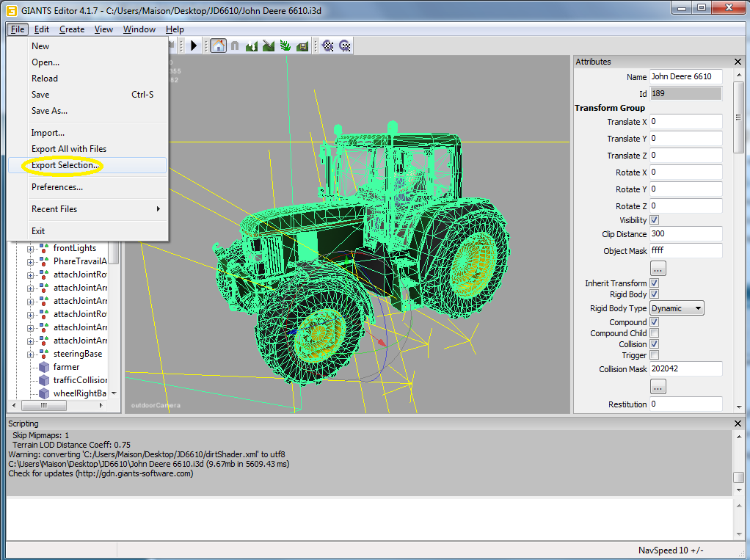Click the gray arch-shaped toolbar icon
Image resolution: width=750 pixels, height=560 pixels.
235,46
